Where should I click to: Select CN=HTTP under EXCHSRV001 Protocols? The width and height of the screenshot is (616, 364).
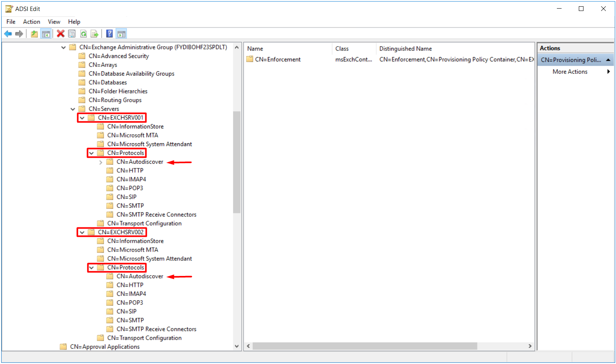pyautogui.click(x=130, y=171)
